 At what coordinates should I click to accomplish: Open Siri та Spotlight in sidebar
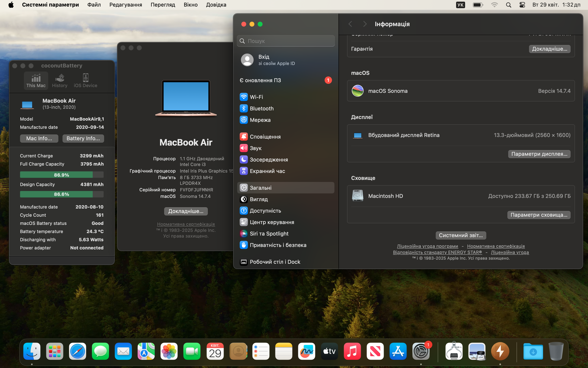(286, 233)
